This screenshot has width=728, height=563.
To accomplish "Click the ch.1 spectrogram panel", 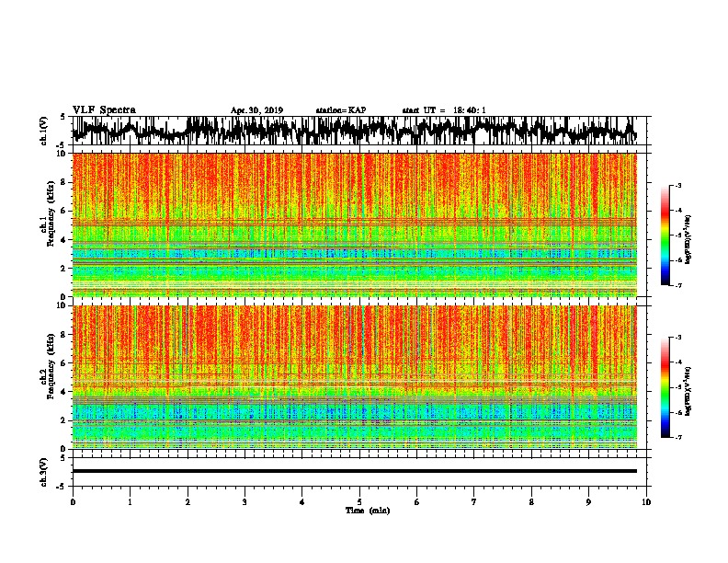I will click(x=355, y=224).
